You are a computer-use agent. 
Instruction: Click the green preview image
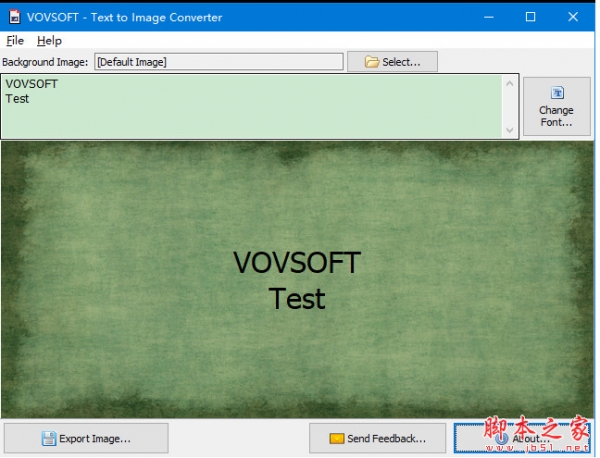(297, 280)
